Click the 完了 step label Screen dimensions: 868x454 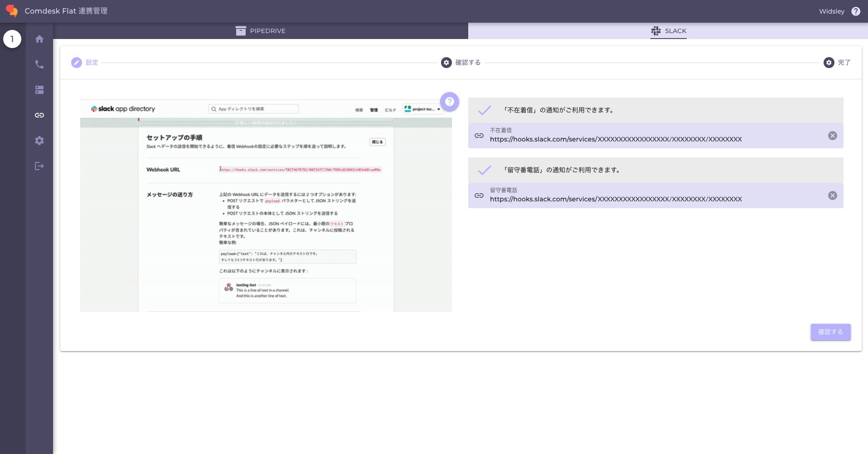844,63
